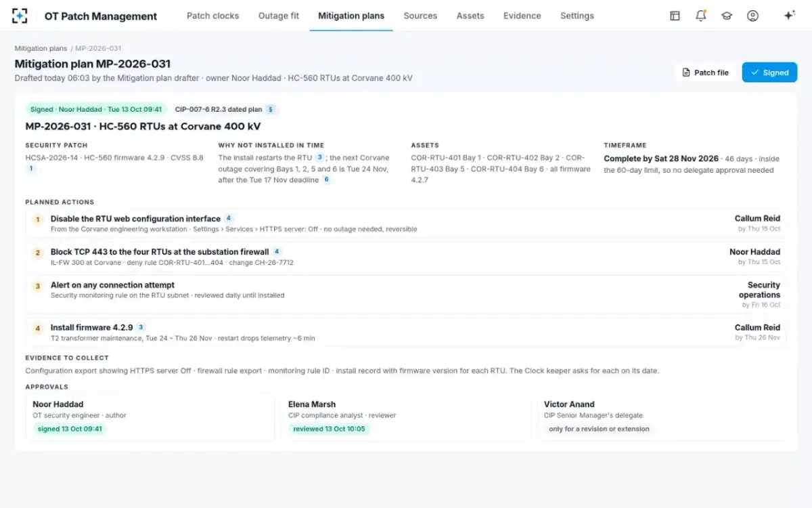Click 'only for a revision or extension' pill
The width and height of the screenshot is (812, 508).
tap(599, 429)
